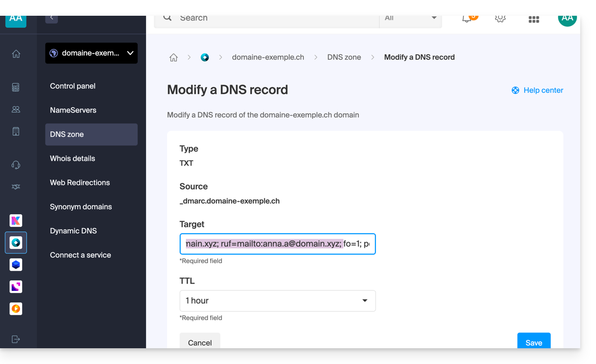
Task: Open the Help center link
Action: [537, 90]
